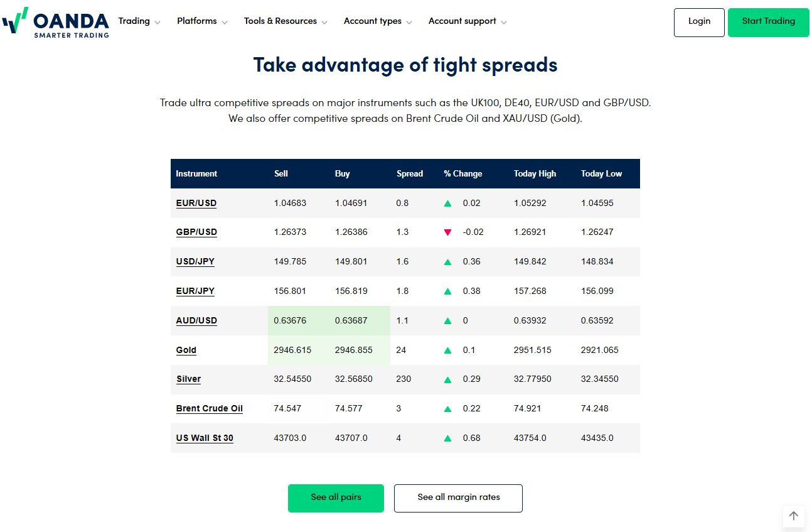Click the Sell column header
Screen dimensions: 812x532
[x=281, y=174]
